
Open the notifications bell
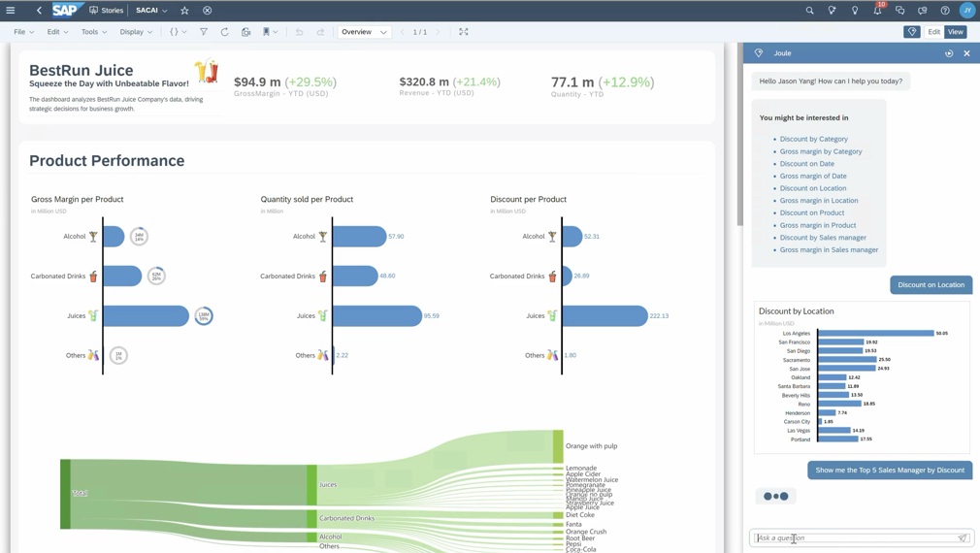pyautogui.click(x=877, y=10)
